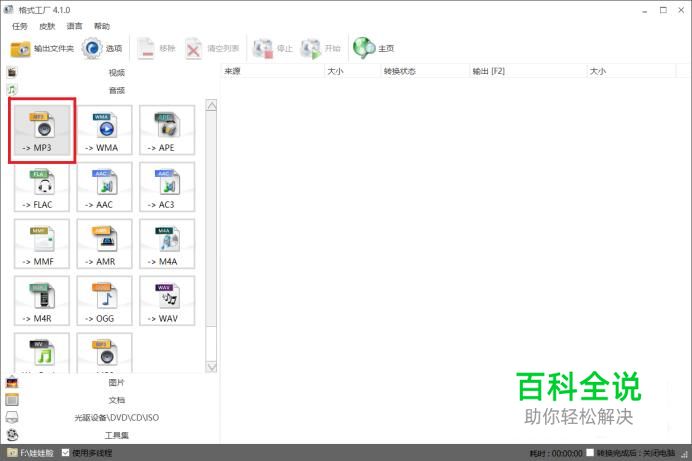This screenshot has height=461, width=692.
Task: Enable shutdown after conversion checkbox
Action: pos(590,453)
